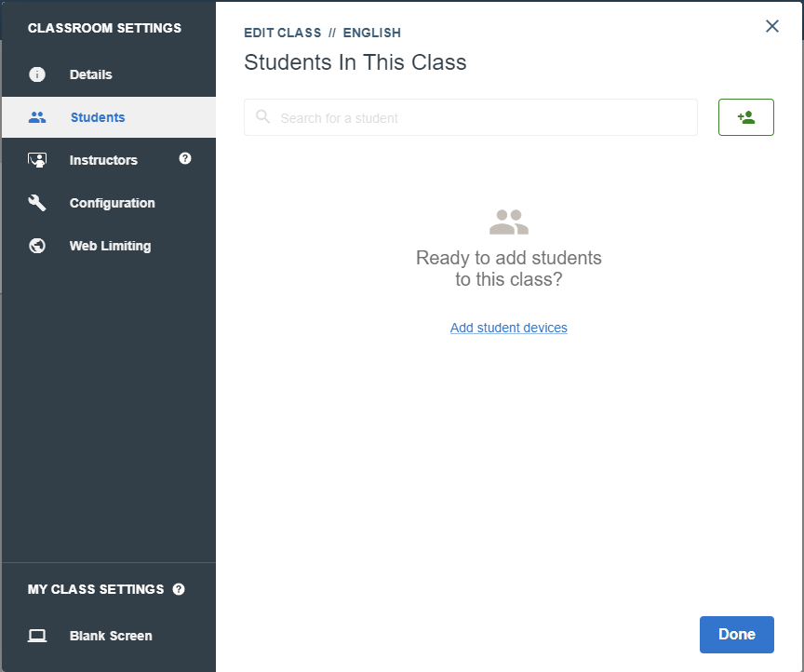804x672 pixels.
Task: Close the Edit Class dialog
Action: 771,26
